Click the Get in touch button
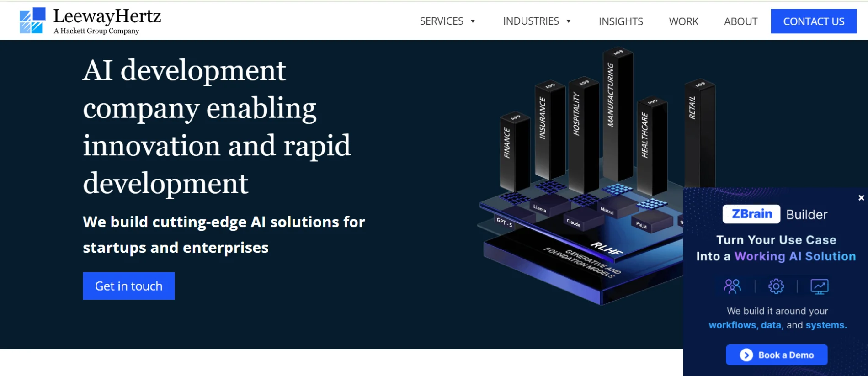The width and height of the screenshot is (868, 376). coord(128,286)
